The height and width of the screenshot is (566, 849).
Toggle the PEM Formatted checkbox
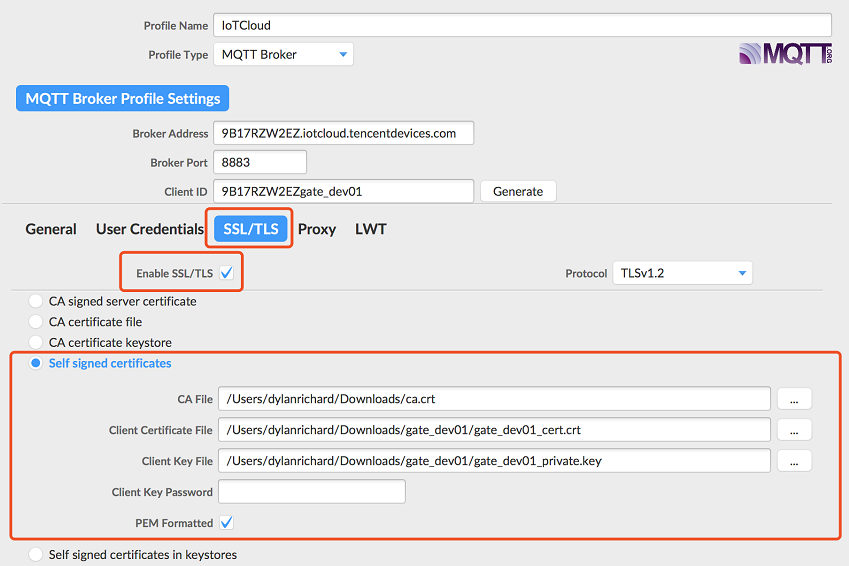coord(227,523)
